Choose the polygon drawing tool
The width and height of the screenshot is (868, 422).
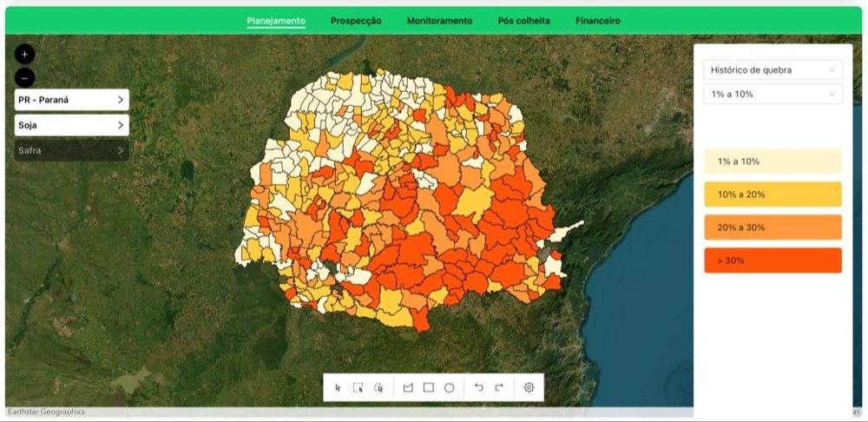click(x=408, y=387)
